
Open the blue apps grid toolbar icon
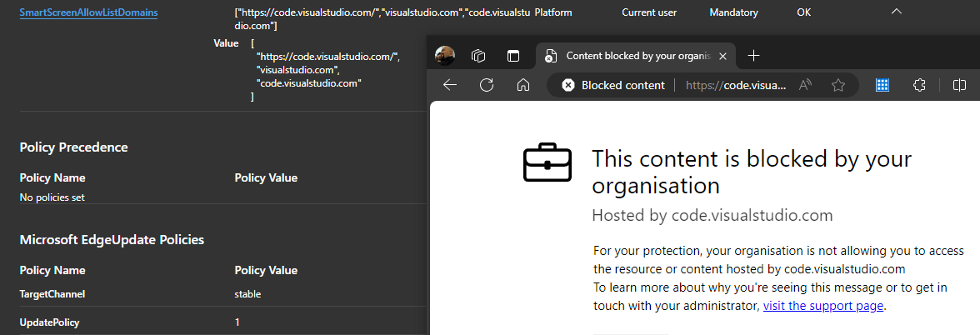tap(882, 85)
